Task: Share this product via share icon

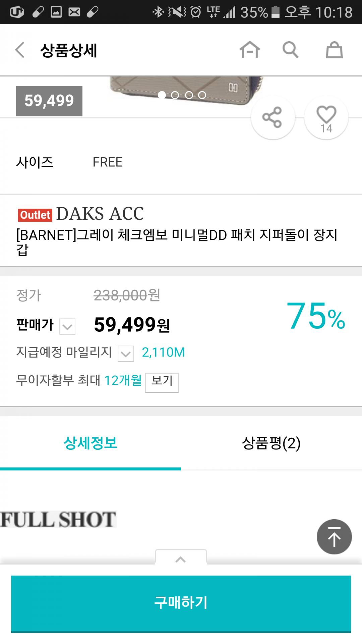Action: point(272,117)
